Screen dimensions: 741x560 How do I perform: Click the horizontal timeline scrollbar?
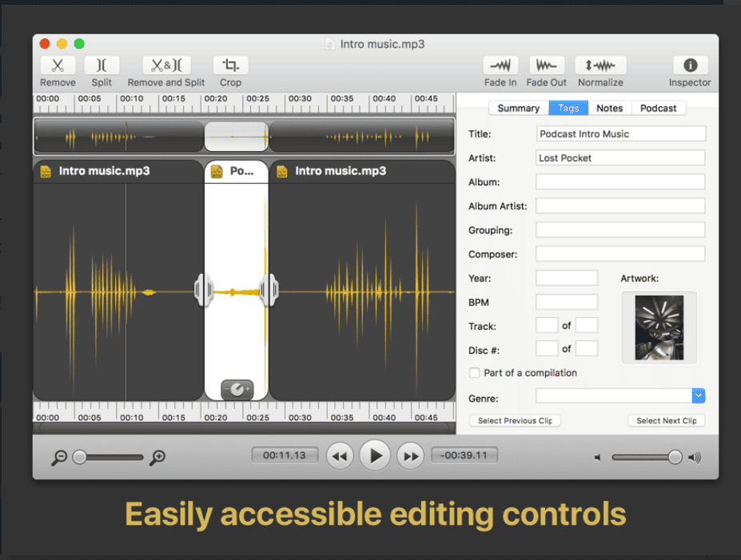245,428
